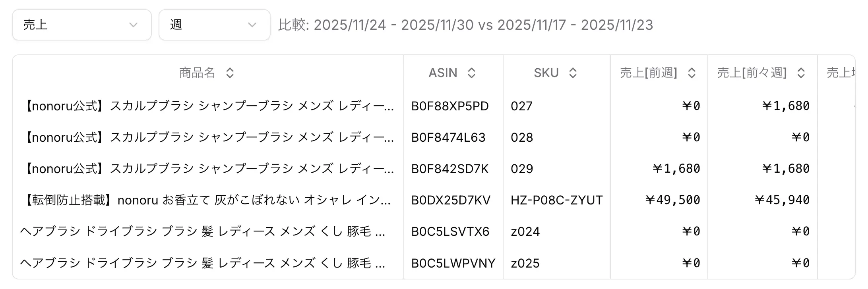The height and width of the screenshot is (289, 868).
Task: Sort the 商品名 column using its sort arrows
Action: (230, 73)
